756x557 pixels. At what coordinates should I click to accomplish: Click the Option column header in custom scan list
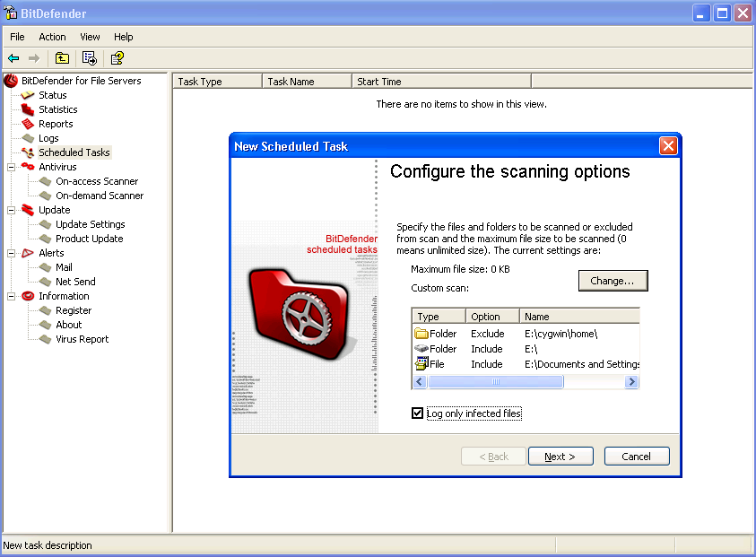(x=492, y=317)
